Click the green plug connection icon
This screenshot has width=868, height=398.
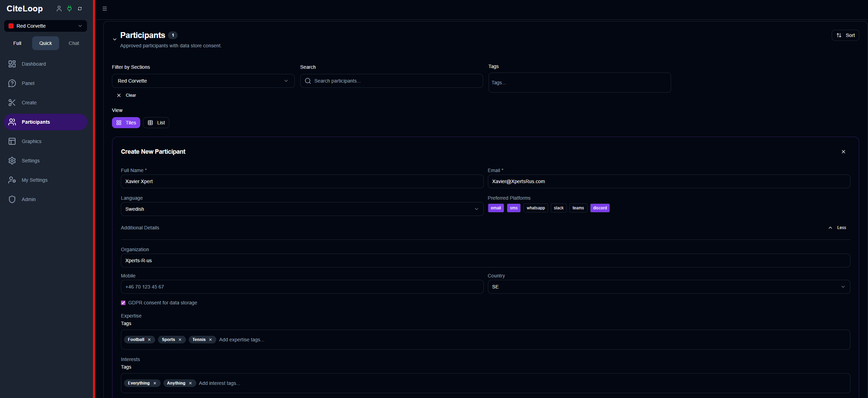point(69,9)
